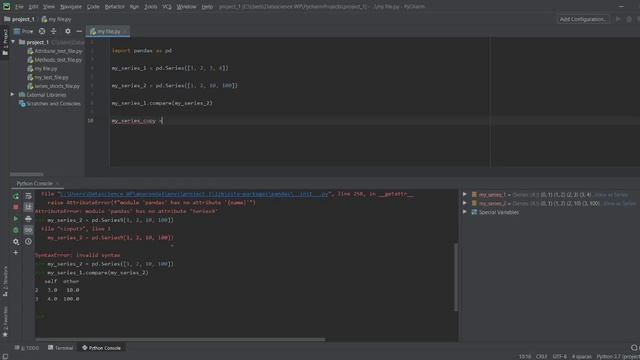Open Methods_test_file.py in the Project tree

coord(54,60)
